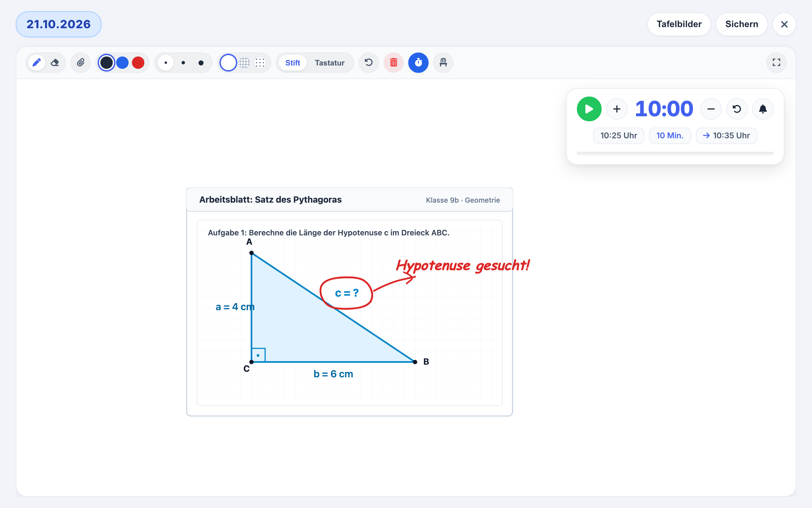The width and height of the screenshot is (812, 508).
Task: Pick the blue pen color
Action: point(122,62)
